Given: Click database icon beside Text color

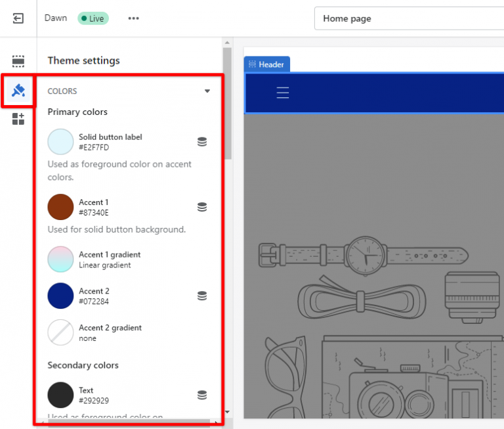Looking at the screenshot, I should click(x=202, y=395).
